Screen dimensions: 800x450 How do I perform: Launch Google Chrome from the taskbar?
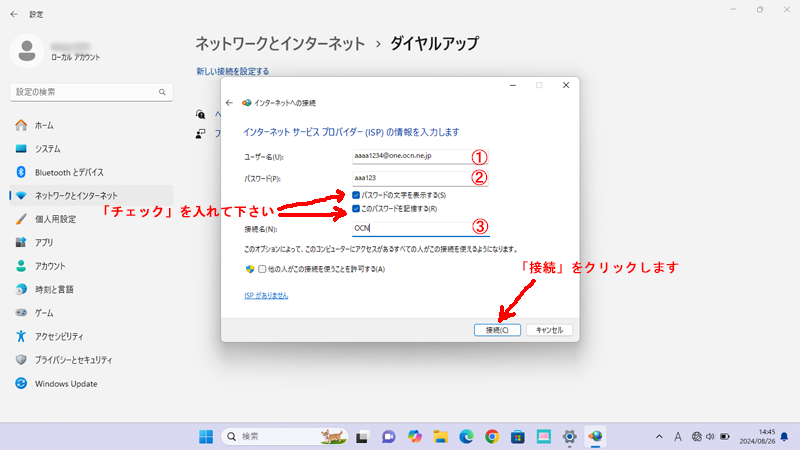coord(491,436)
